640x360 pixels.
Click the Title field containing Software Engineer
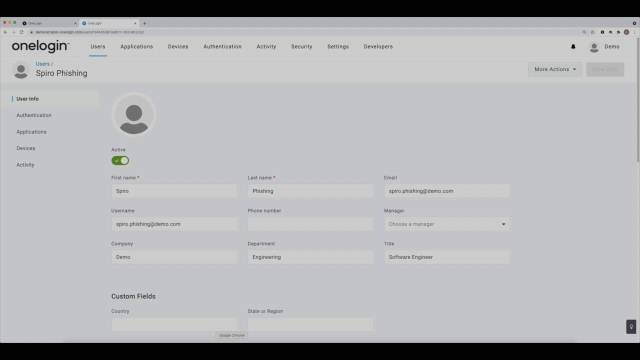point(447,257)
